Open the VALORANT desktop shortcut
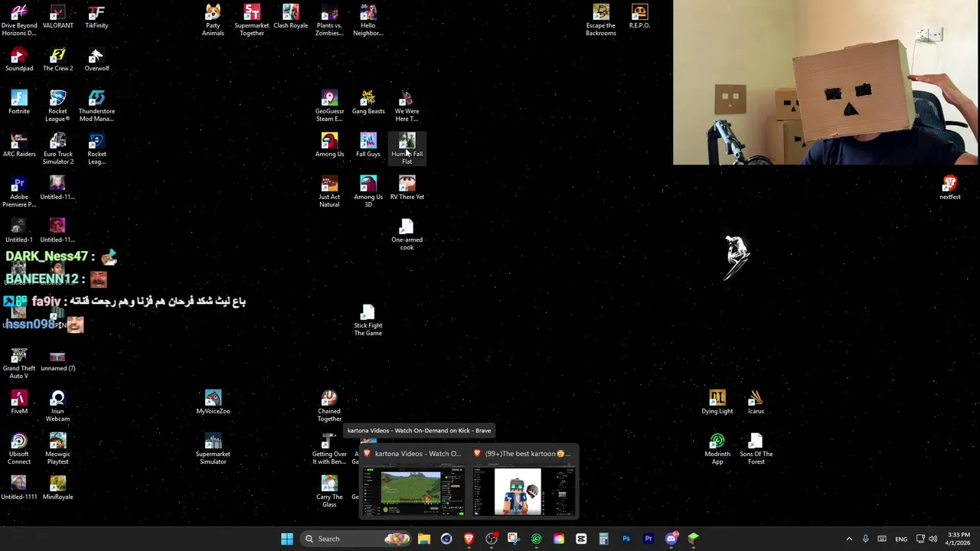Screen dimensions: 980x551 coord(58,17)
